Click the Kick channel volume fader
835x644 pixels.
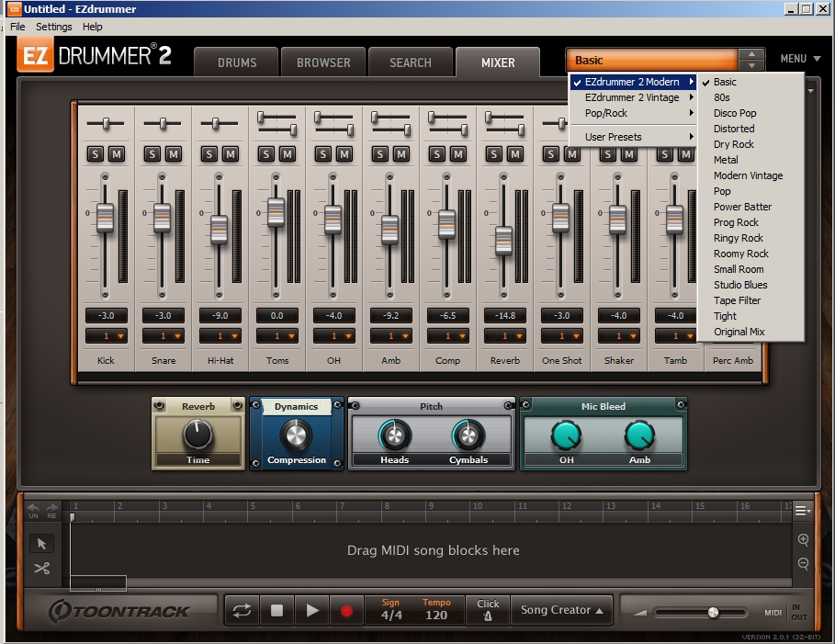point(106,218)
